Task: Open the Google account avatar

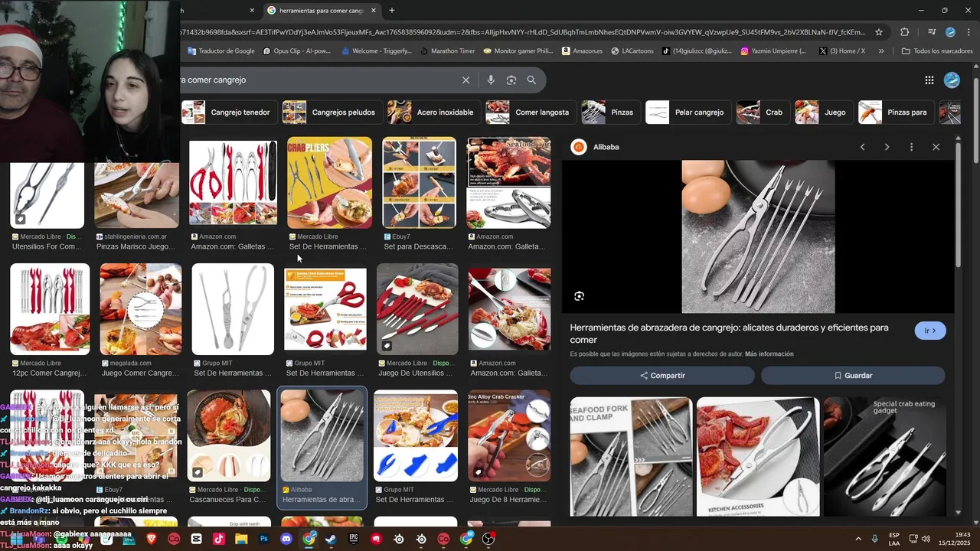Action: (952, 80)
